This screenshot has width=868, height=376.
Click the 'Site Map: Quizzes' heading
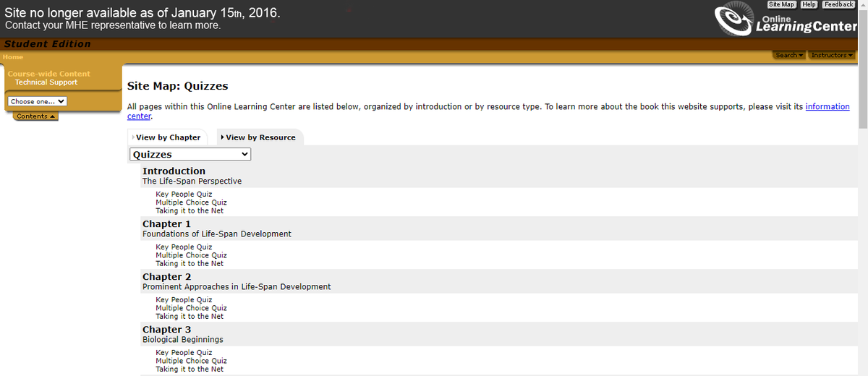177,86
